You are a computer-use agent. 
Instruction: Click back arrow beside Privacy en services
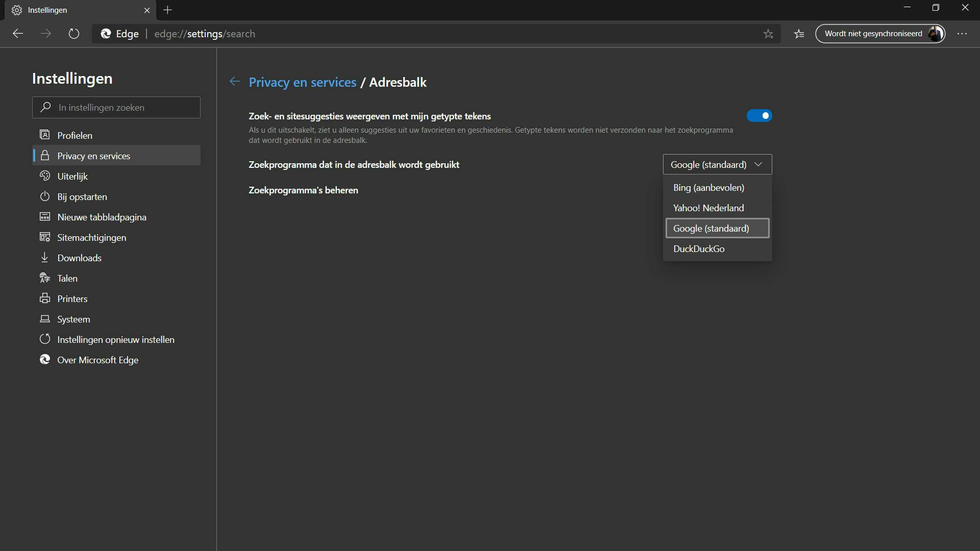point(234,82)
